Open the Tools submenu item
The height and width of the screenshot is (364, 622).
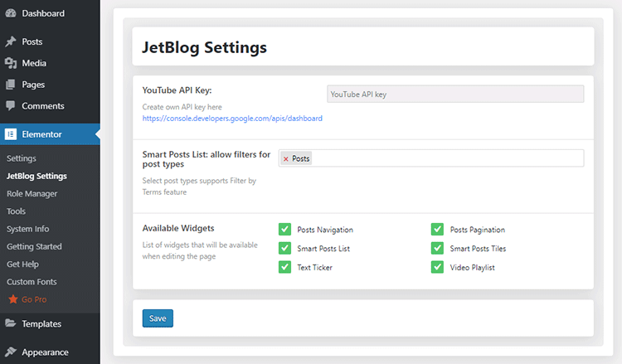[x=16, y=211]
